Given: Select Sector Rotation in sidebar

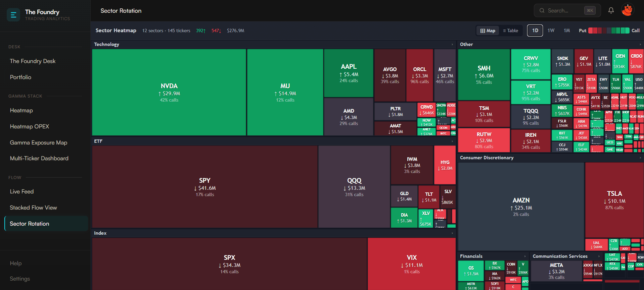Looking at the screenshot, I should [46, 224].
